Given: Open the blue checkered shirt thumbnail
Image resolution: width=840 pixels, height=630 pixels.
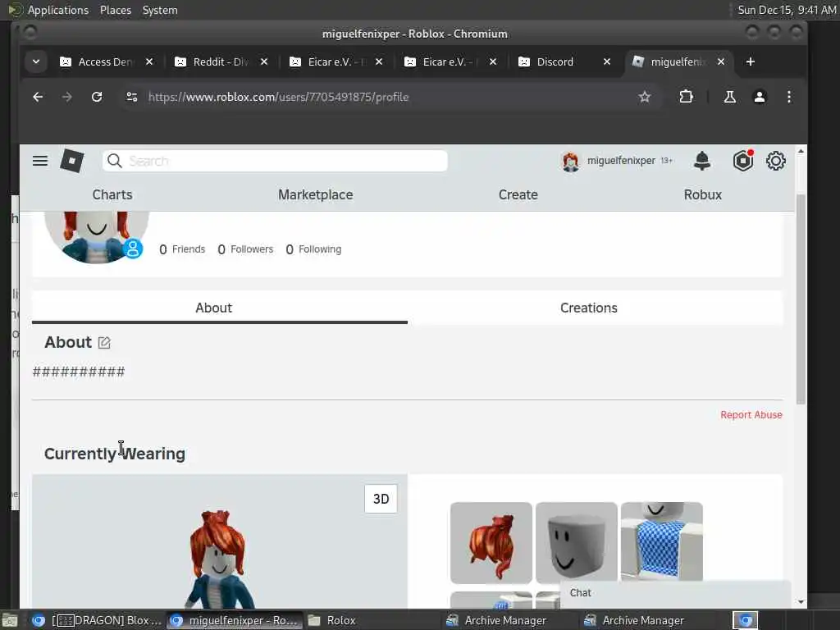Looking at the screenshot, I should 662,541.
